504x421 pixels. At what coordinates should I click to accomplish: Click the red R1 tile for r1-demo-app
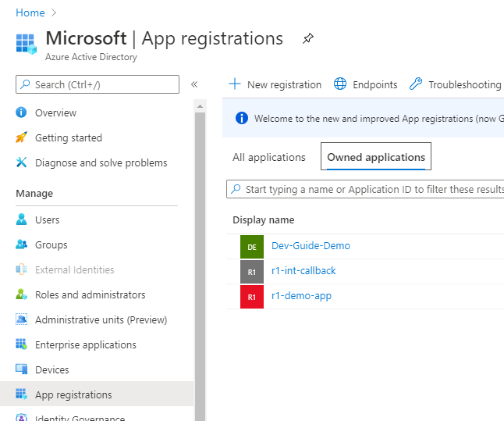[252, 297]
